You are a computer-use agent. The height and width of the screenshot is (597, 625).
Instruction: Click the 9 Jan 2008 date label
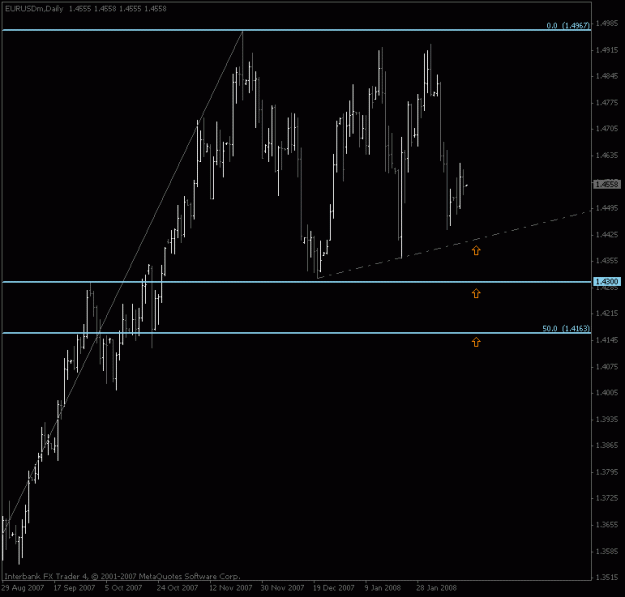383,588
